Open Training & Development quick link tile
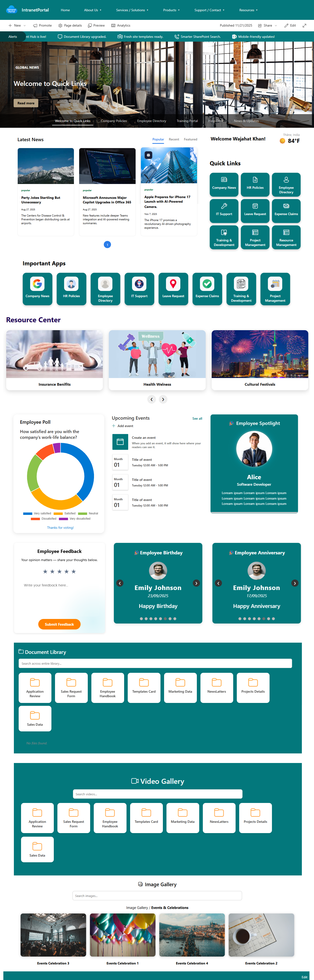 pyautogui.click(x=224, y=237)
